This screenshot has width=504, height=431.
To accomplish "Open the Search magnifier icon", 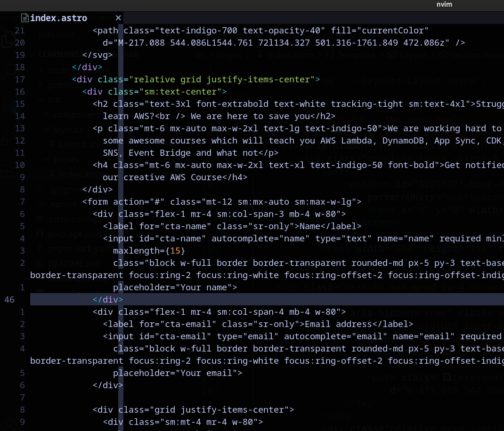I will coord(9,70).
